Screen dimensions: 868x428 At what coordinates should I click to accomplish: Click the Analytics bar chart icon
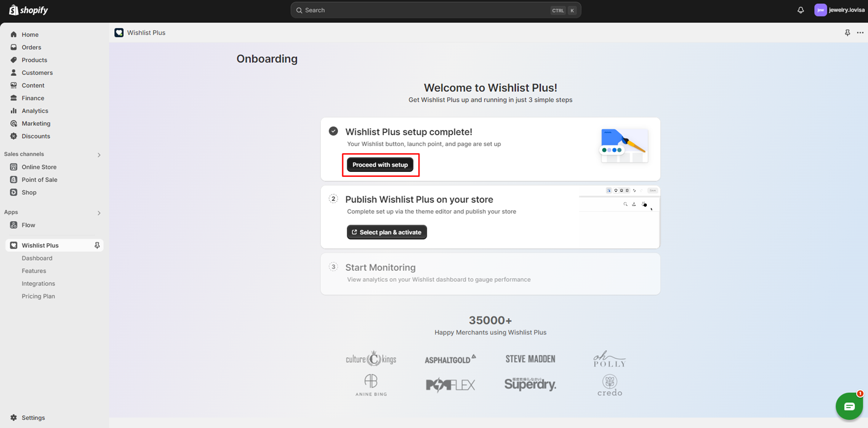[x=14, y=111]
